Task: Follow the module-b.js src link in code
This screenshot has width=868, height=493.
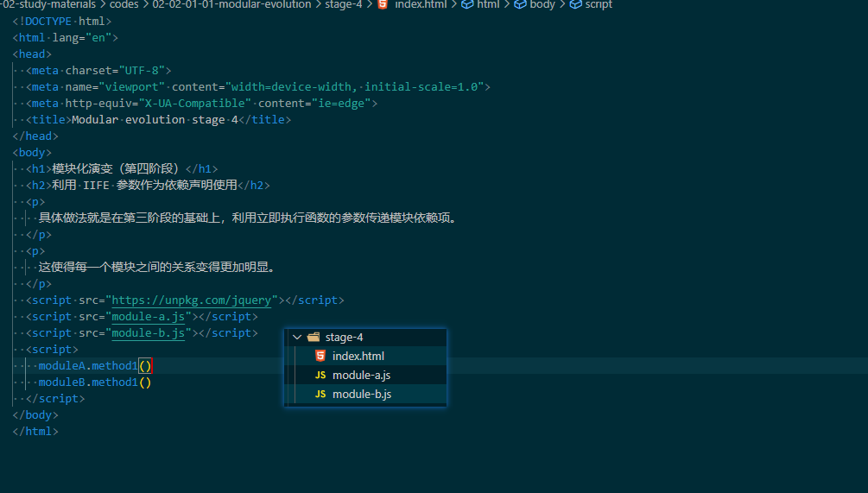Action: (x=149, y=332)
